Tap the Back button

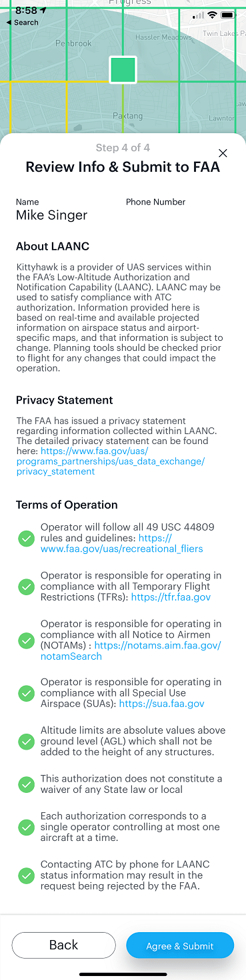(64, 945)
